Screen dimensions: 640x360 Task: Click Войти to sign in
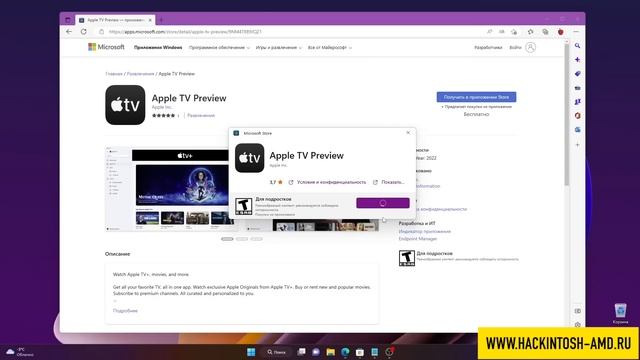(515, 48)
